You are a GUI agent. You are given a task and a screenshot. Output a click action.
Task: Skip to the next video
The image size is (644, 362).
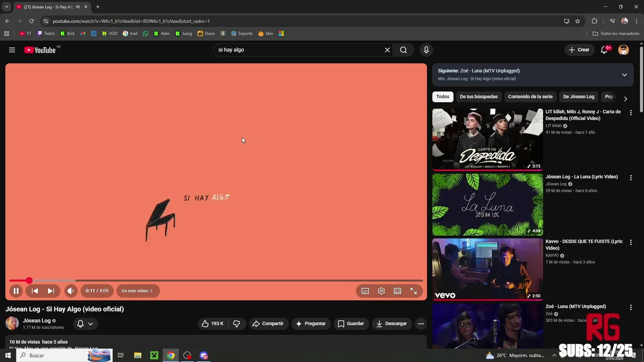tap(51, 291)
